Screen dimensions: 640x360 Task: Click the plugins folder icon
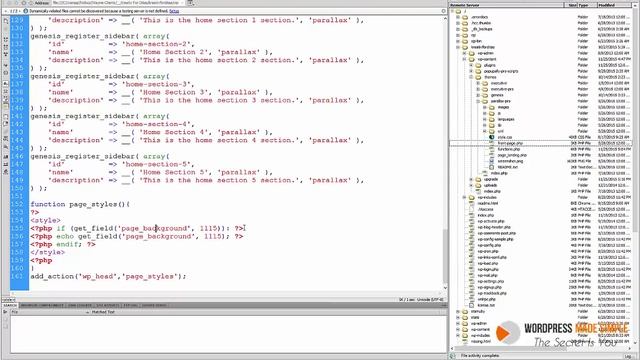(478, 65)
